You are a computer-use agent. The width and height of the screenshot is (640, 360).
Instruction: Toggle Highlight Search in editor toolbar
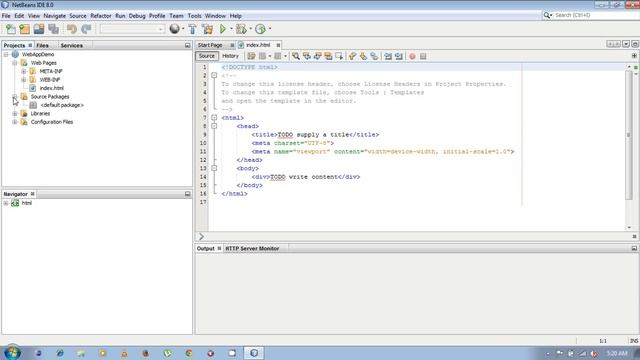(328, 56)
